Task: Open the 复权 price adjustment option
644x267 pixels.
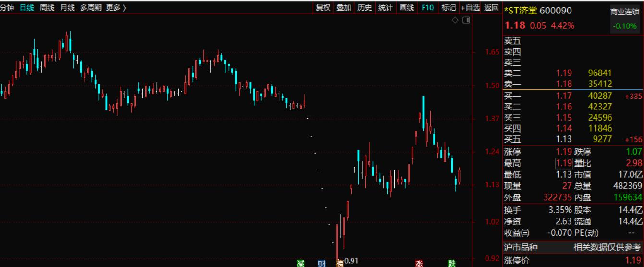Action: [x=323, y=7]
